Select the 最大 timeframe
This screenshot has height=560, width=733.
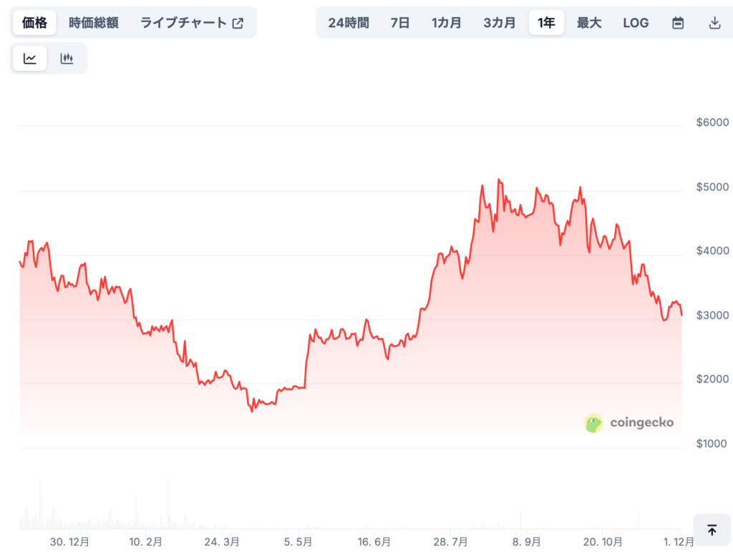[588, 22]
